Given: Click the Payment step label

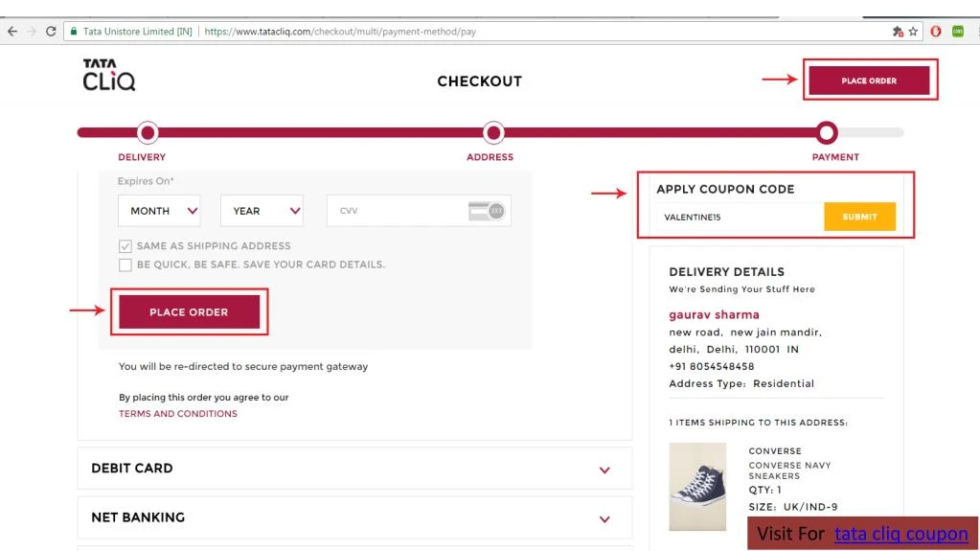Looking at the screenshot, I should click(x=835, y=157).
